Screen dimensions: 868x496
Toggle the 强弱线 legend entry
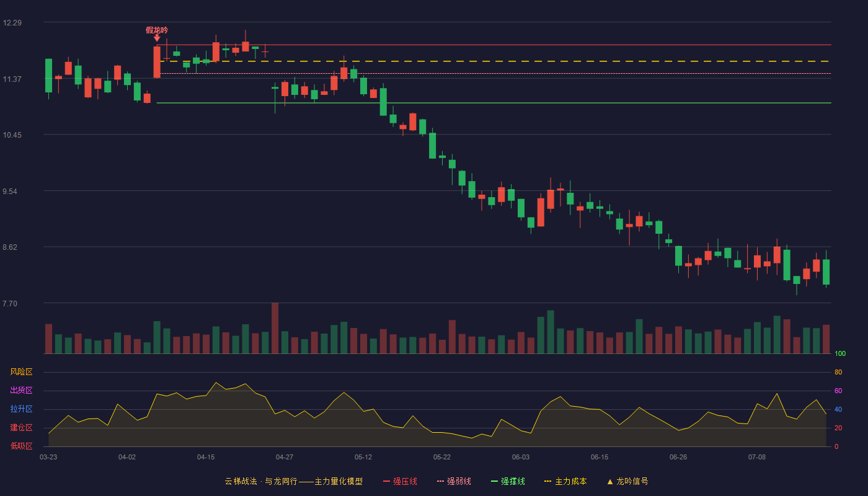pyautogui.click(x=454, y=481)
